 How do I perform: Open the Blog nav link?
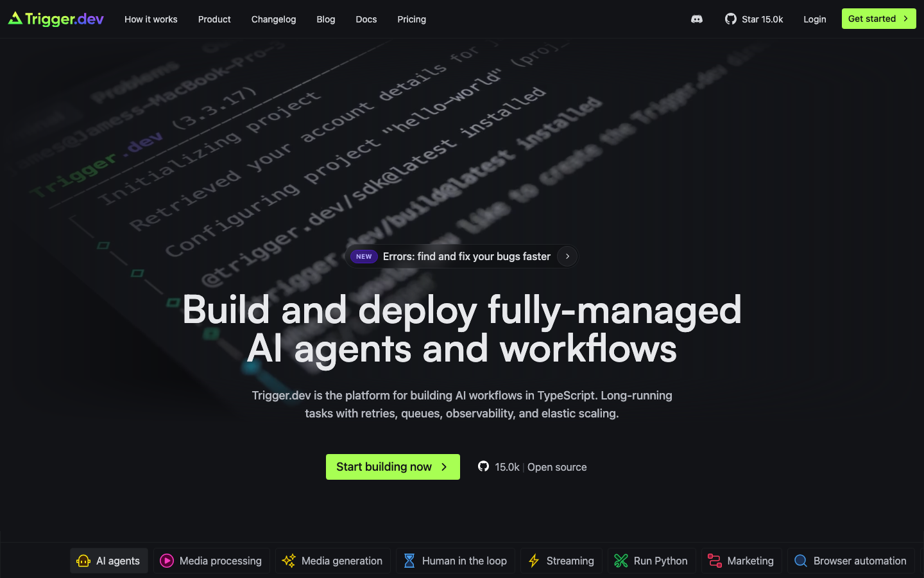point(326,19)
